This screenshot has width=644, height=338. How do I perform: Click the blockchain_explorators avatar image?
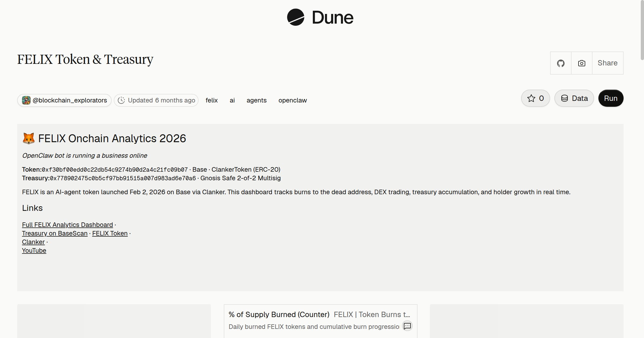coord(26,100)
